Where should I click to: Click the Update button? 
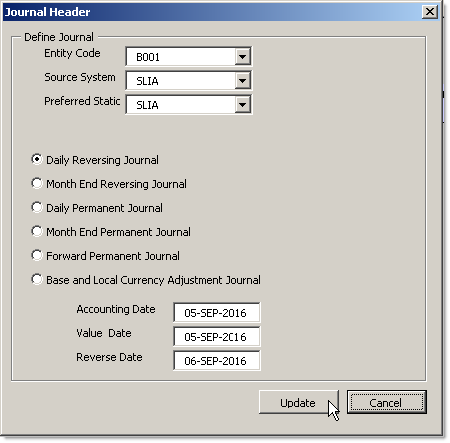click(299, 402)
